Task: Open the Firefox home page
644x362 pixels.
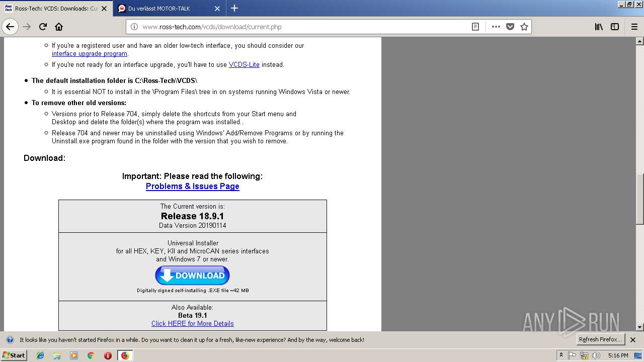Action: click(59, 27)
